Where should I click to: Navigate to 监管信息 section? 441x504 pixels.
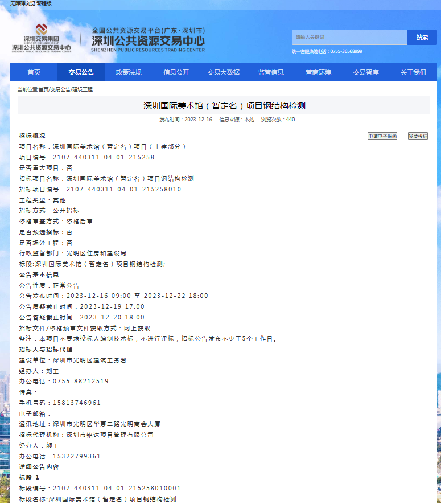pyautogui.click(x=271, y=72)
